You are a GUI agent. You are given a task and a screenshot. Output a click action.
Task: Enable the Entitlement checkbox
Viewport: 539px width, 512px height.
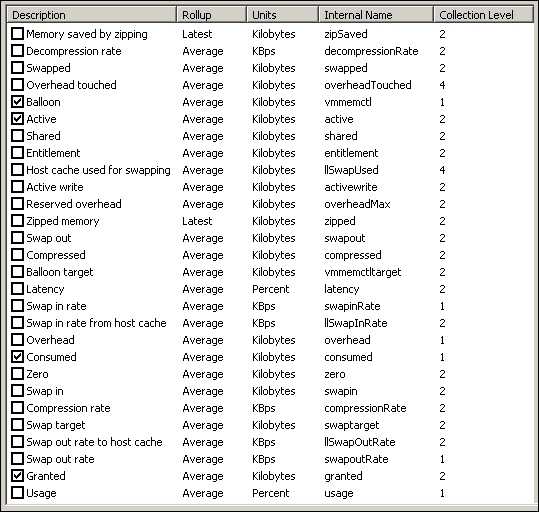pyautogui.click(x=17, y=153)
